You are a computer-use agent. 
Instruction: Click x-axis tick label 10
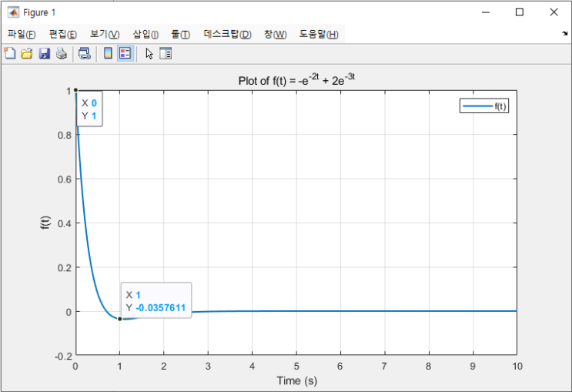(517, 366)
